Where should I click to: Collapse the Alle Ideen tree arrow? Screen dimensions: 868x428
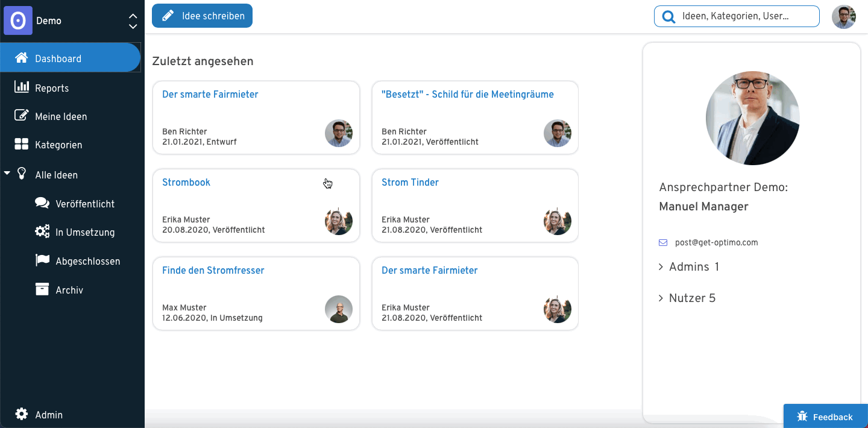7,174
